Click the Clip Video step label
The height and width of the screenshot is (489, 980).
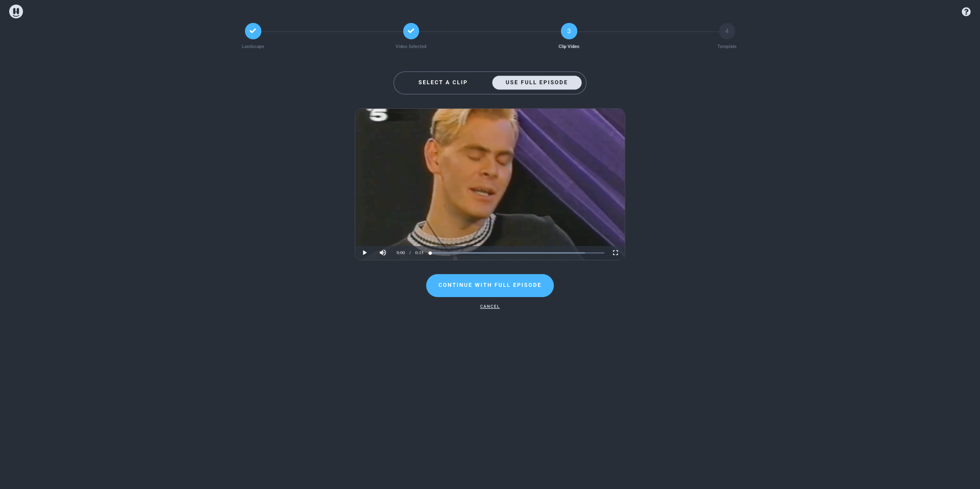pos(569,46)
